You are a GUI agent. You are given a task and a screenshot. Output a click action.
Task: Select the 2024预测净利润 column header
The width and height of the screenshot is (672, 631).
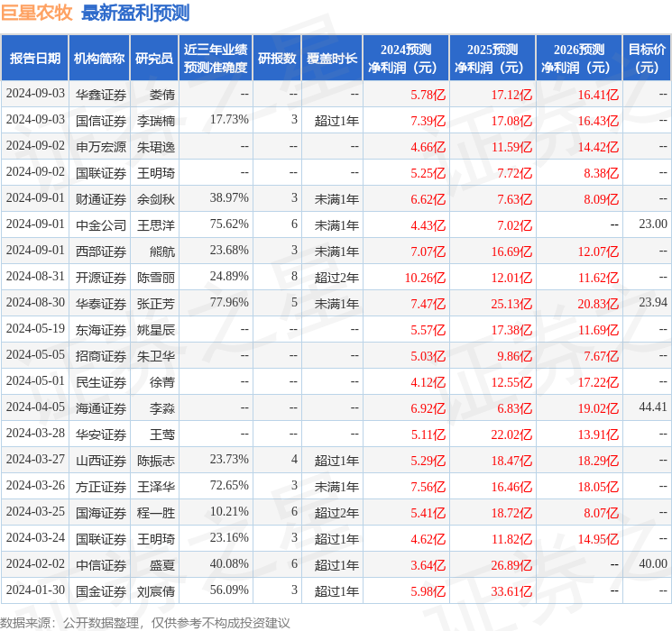(406, 59)
